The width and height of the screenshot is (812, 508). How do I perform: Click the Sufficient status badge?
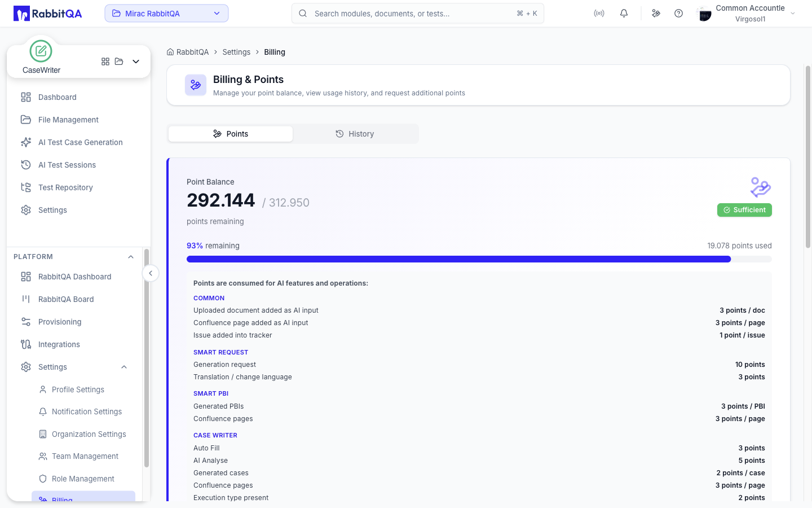click(744, 210)
